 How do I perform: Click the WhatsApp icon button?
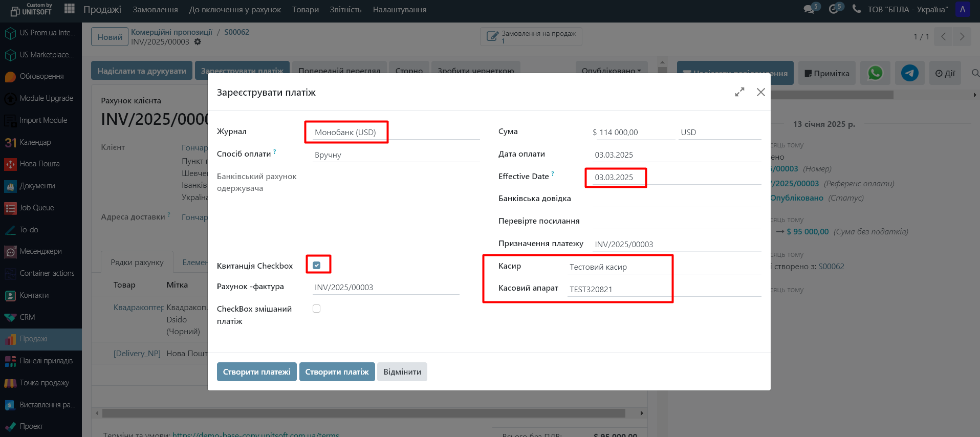875,73
